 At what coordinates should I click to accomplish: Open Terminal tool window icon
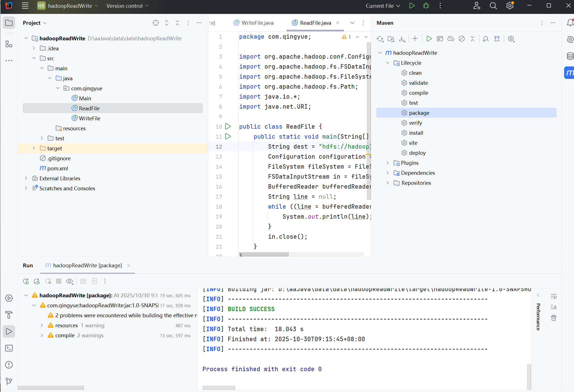9,348
